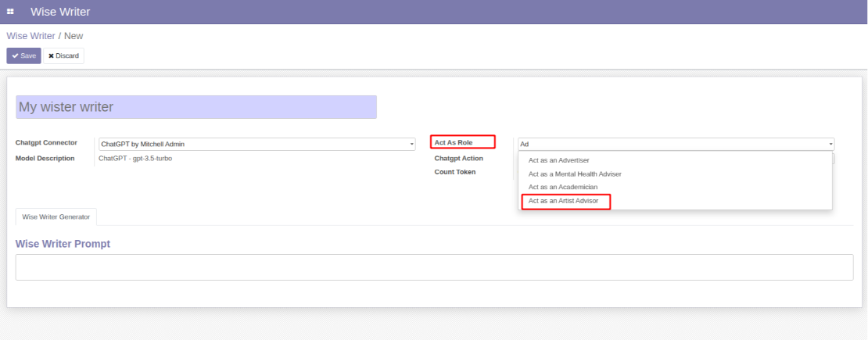Click the Act As Role label

point(454,143)
